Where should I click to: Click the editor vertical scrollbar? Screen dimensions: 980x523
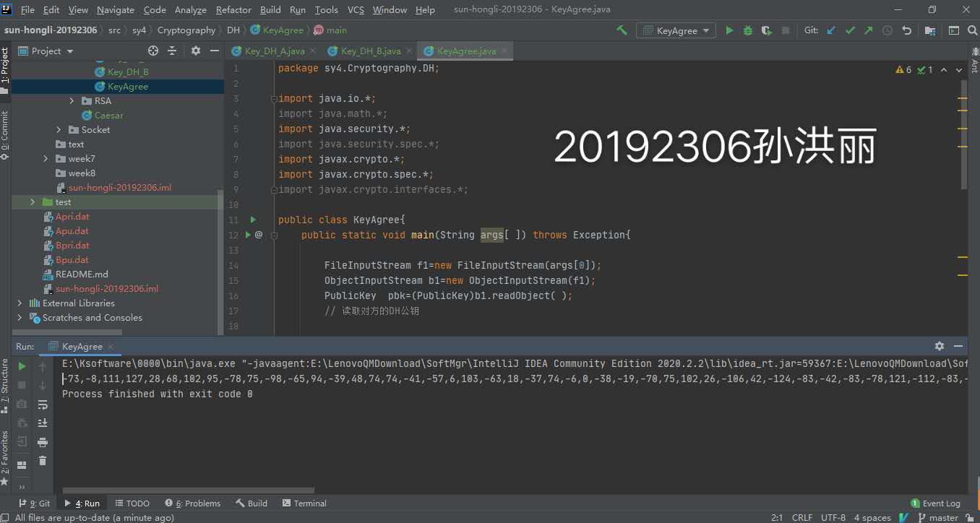click(x=963, y=134)
